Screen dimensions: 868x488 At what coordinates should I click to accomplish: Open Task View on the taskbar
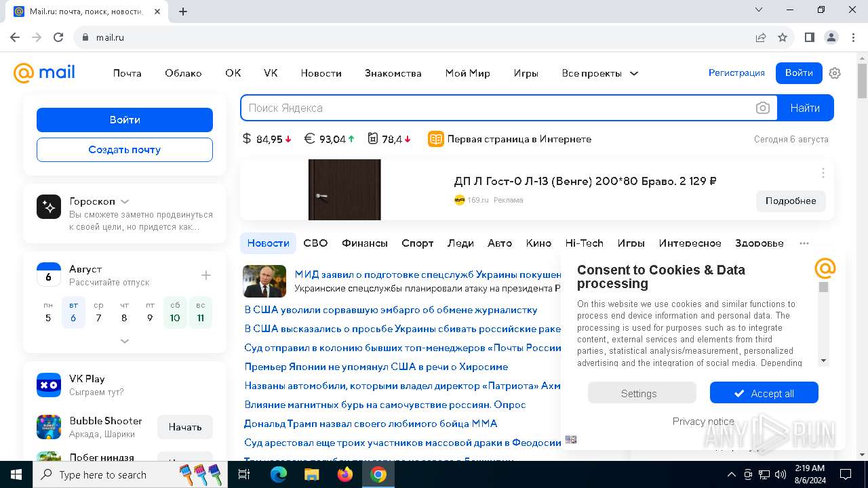tap(244, 474)
